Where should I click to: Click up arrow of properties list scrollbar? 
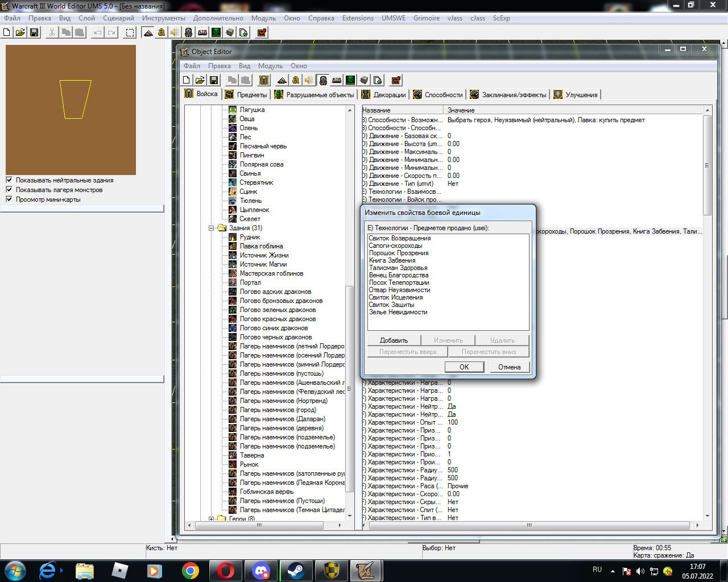pyautogui.click(x=708, y=110)
